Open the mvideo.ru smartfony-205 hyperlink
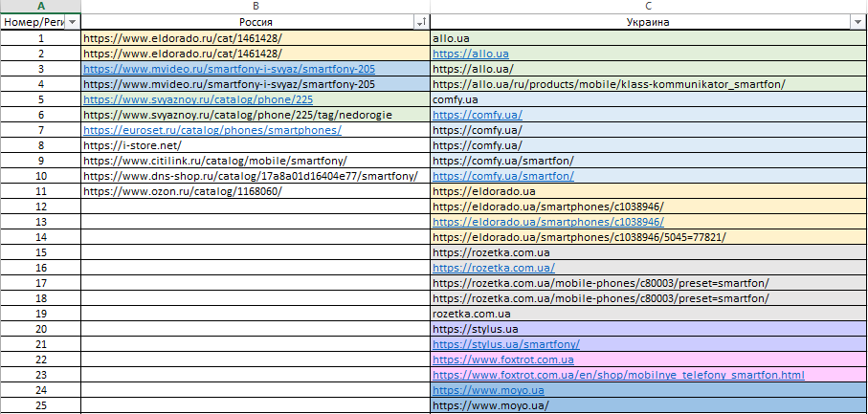 pyautogui.click(x=229, y=69)
